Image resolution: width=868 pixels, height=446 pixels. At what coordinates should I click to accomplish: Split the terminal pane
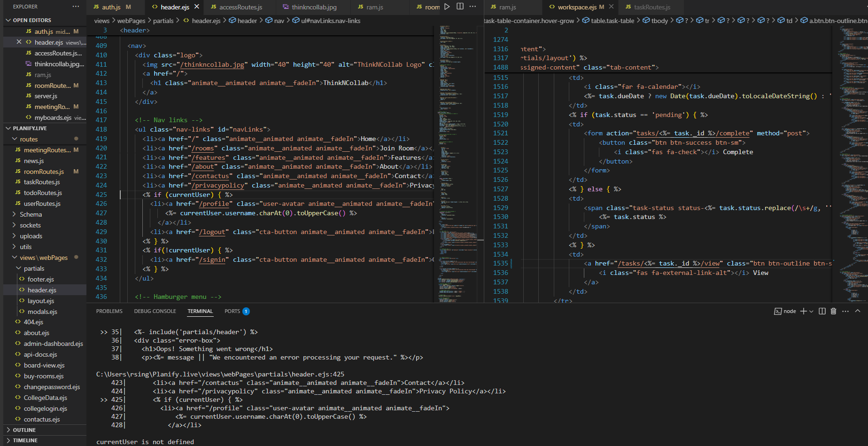tap(822, 311)
